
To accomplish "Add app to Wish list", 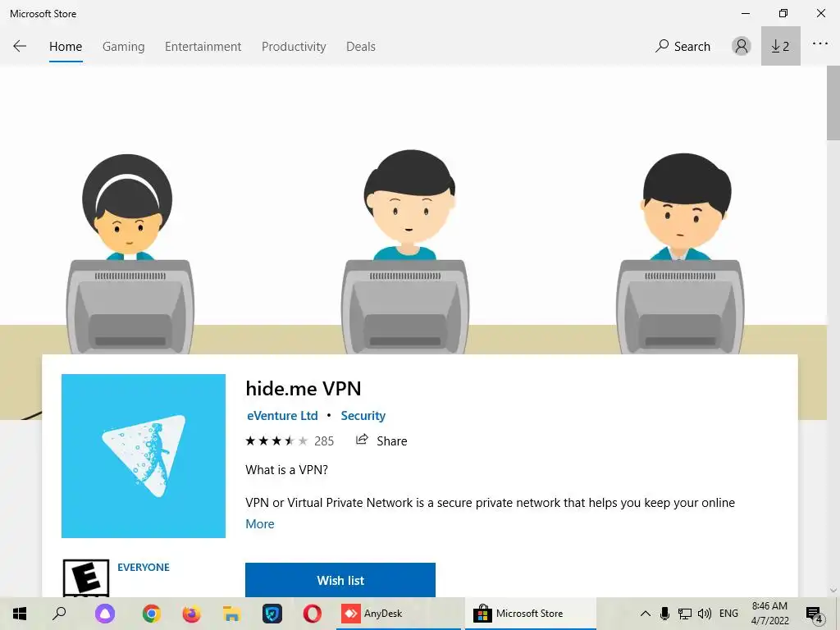I will pyautogui.click(x=340, y=580).
